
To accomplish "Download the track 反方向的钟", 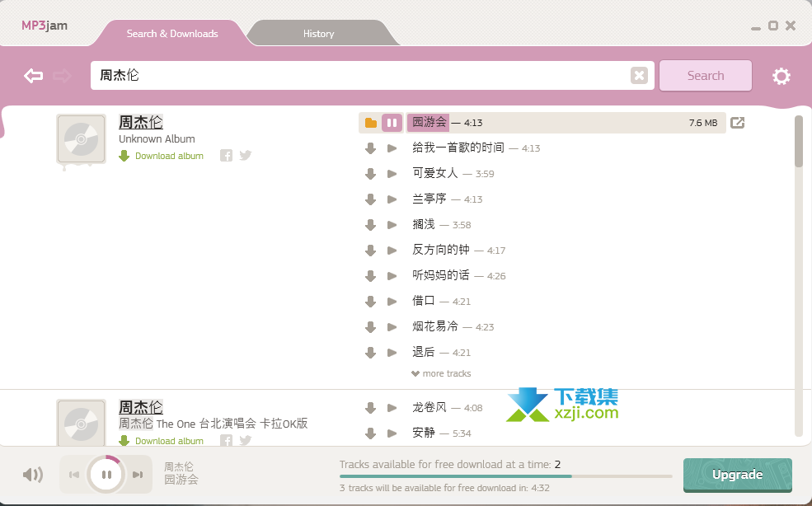I will coord(370,251).
